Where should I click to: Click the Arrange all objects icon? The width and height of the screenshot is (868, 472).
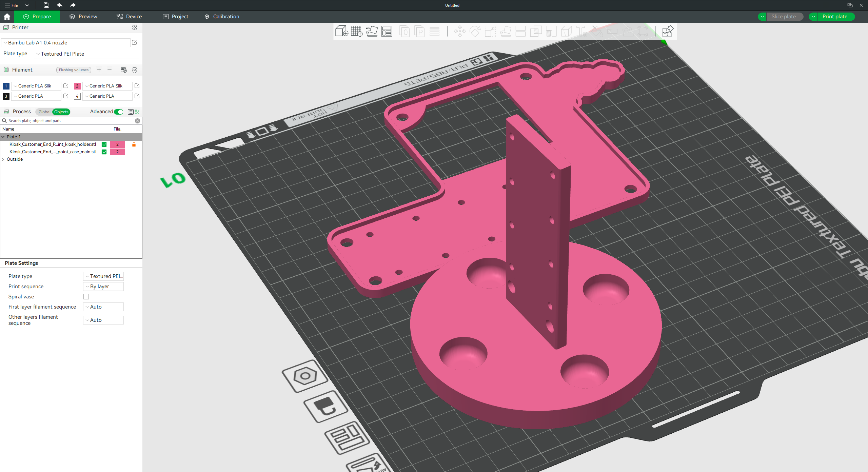[387, 31]
